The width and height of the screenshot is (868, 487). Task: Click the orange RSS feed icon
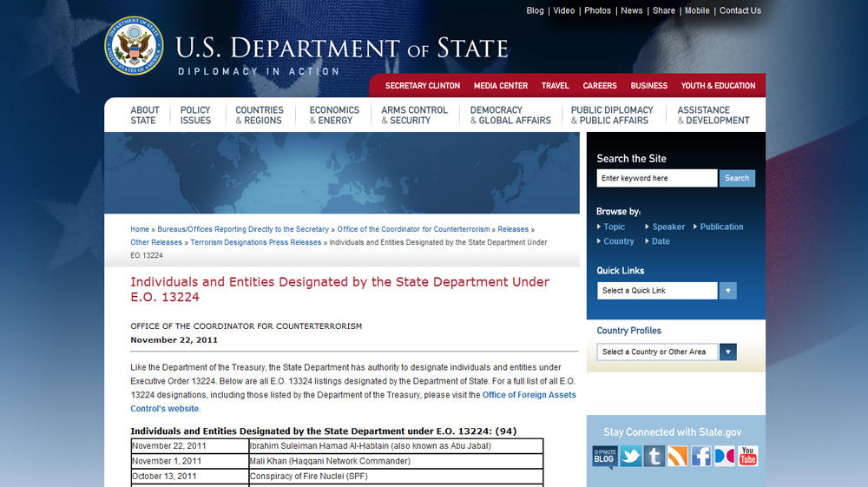pos(677,457)
